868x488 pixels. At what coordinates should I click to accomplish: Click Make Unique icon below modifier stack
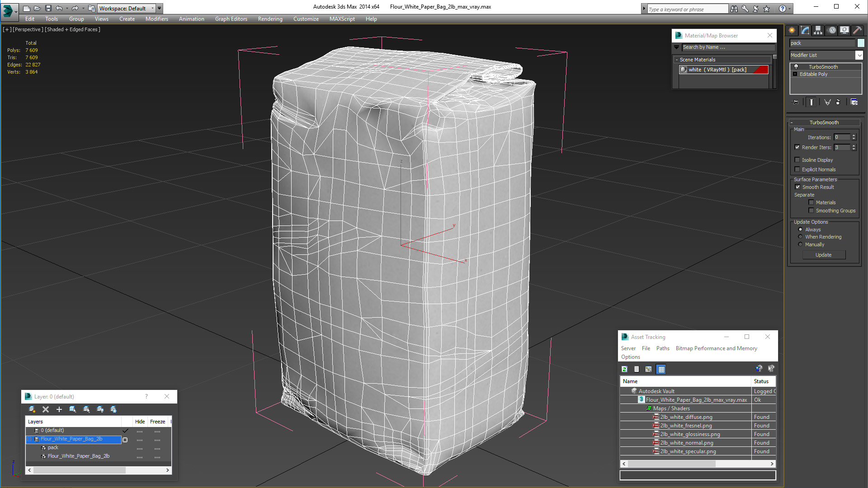click(x=827, y=102)
